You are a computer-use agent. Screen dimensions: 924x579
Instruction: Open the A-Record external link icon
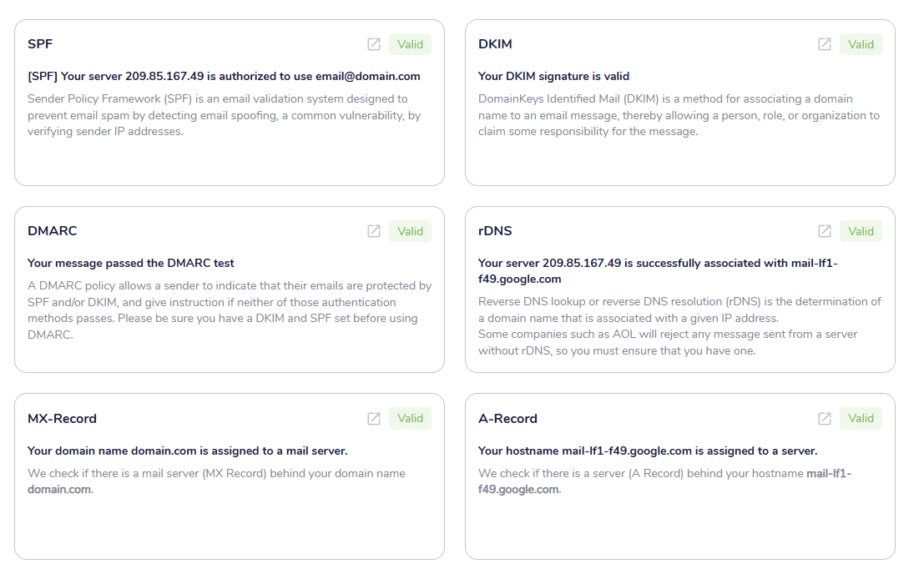click(x=825, y=418)
